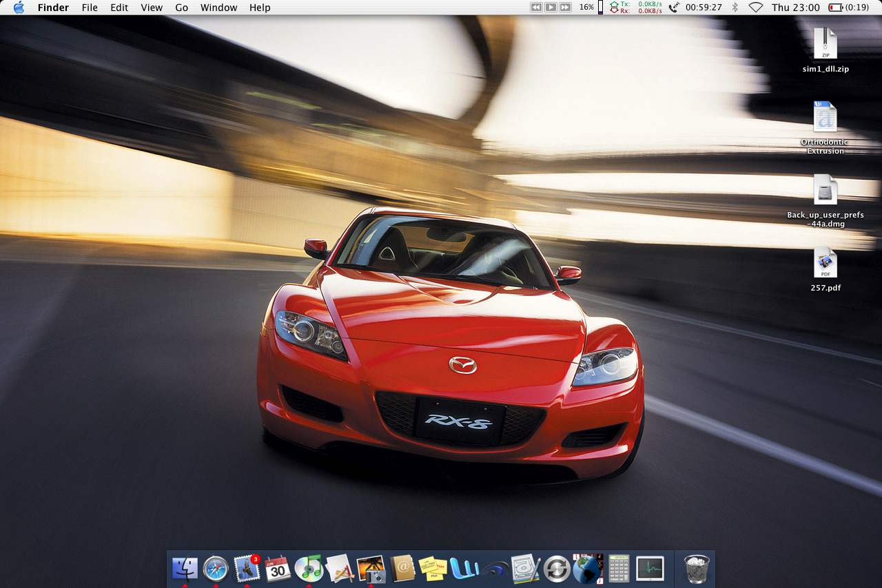Select the 257.pdf desktop file

825,264
